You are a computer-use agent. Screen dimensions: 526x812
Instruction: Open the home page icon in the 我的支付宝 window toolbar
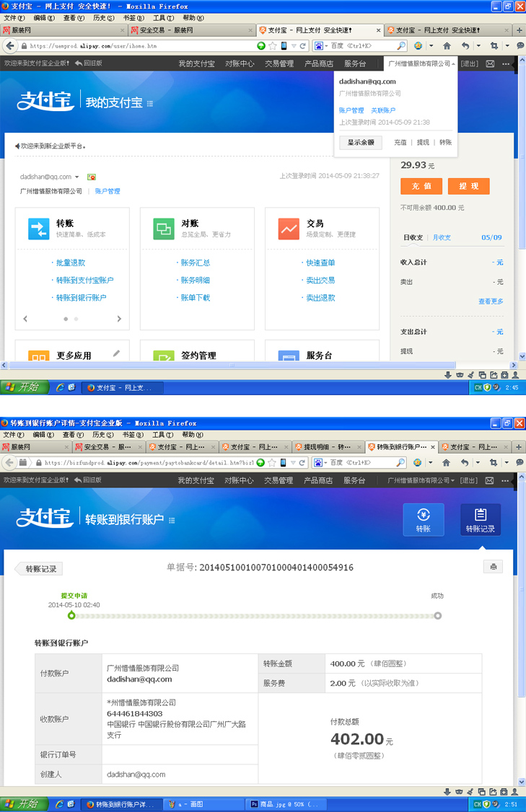coord(447,46)
